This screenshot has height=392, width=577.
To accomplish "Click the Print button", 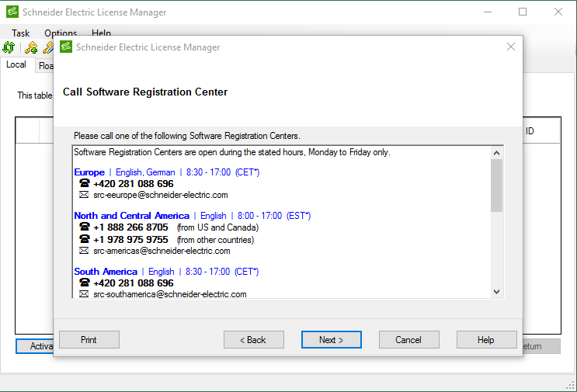I will (x=89, y=339).
